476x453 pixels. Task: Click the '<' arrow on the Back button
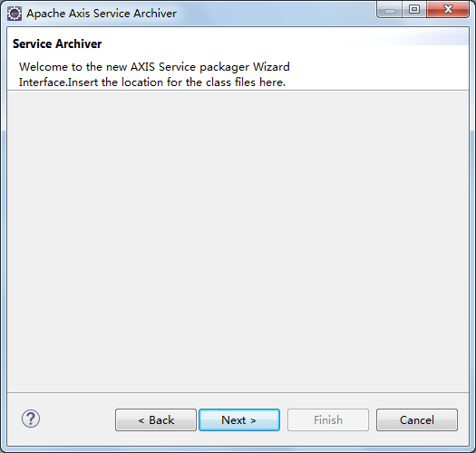(141, 420)
